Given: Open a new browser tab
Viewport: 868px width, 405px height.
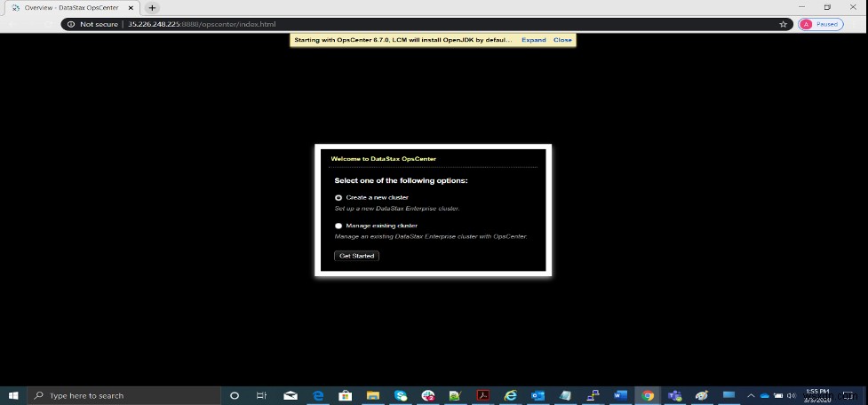Looking at the screenshot, I should pos(152,8).
